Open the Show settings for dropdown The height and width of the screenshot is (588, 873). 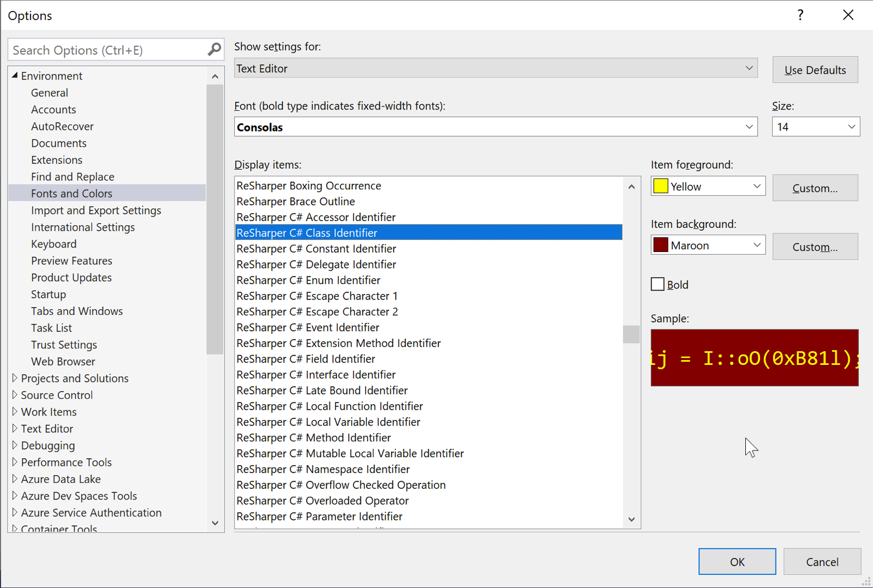pos(496,68)
